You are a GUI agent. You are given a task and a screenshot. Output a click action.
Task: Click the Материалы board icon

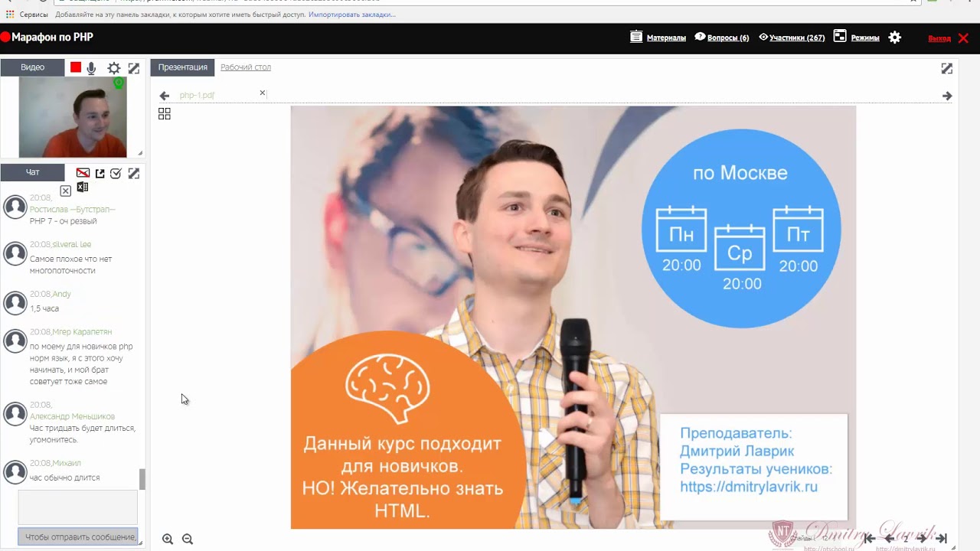click(636, 37)
